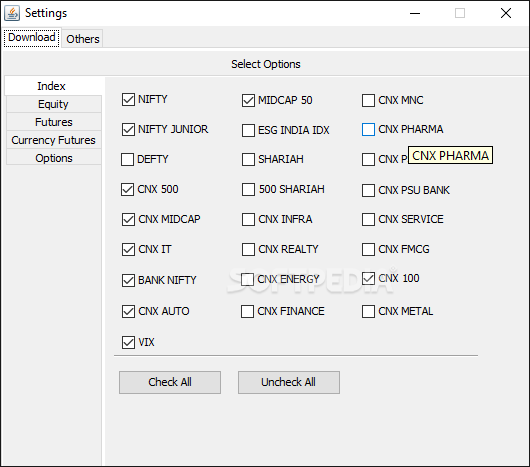Uncheck the VIX checkbox
This screenshot has width=530, height=467.
(128, 343)
